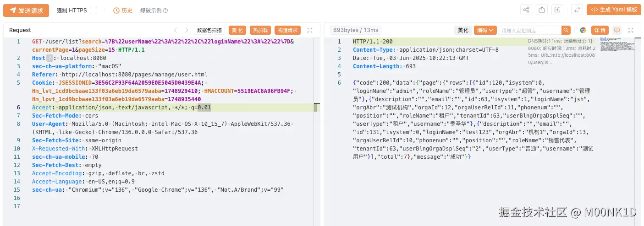Image resolution: width=644 pixels, height=226 pixels.
Task: Click the comment bubble icon in response toolbar
Action: click(617, 30)
